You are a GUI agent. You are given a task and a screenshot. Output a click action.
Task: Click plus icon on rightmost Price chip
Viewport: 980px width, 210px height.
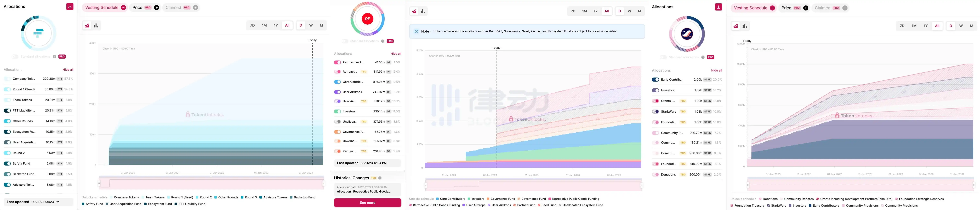point(805,8)
